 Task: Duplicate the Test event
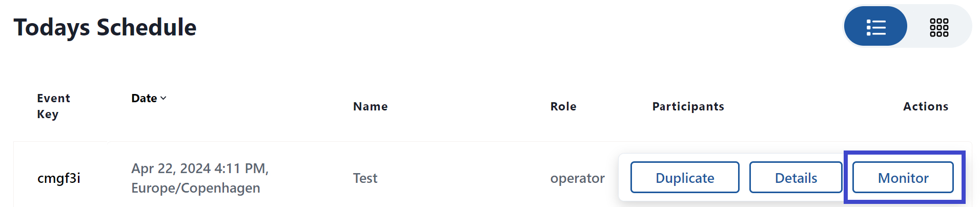click(x=685, y=177)
